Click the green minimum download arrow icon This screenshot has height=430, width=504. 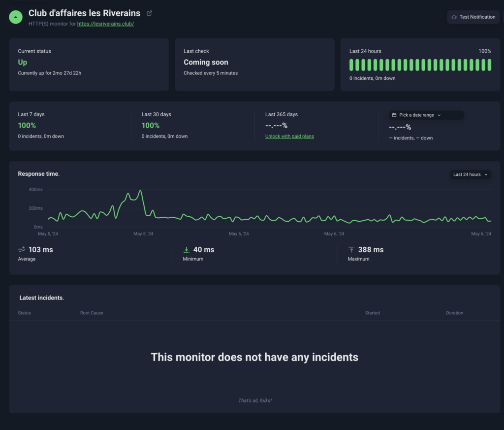186,250
